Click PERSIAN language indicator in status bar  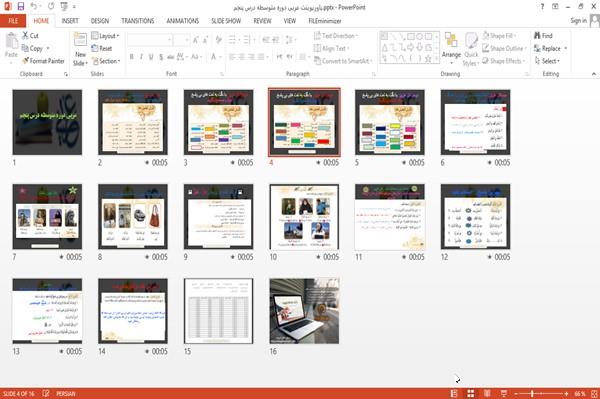click(66, 393)
